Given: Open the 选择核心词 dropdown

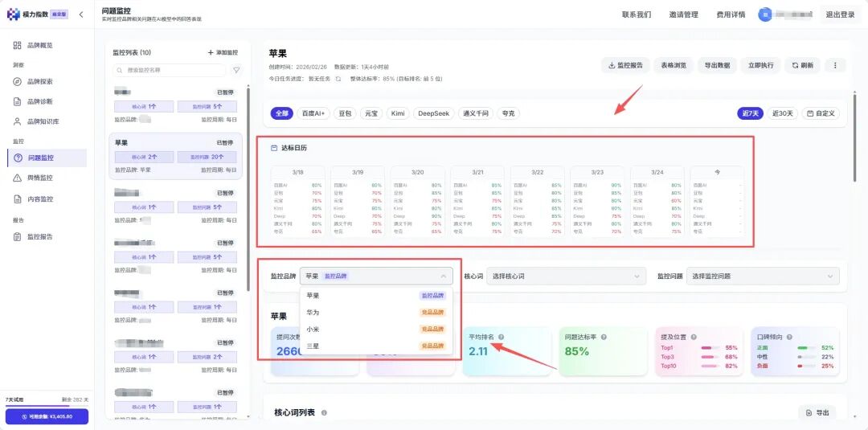Looking at the screenshot, I should [x=567, y=276].
